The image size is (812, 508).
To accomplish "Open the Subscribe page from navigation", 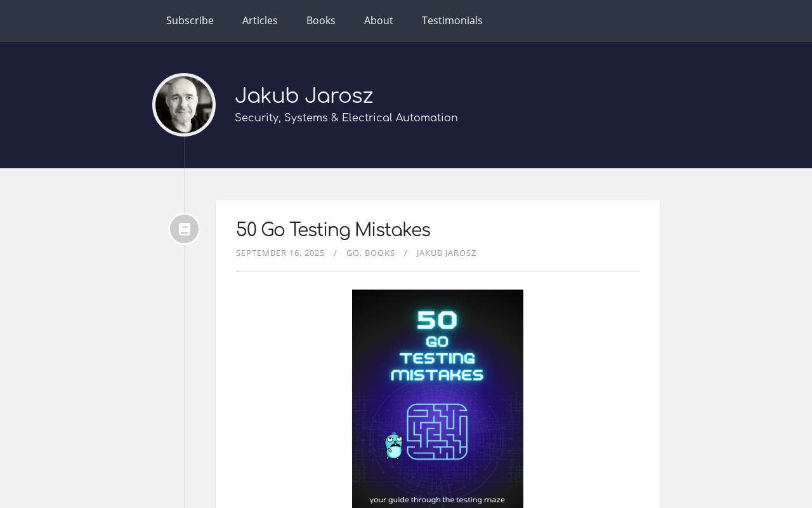I will [x=190, y=20].
